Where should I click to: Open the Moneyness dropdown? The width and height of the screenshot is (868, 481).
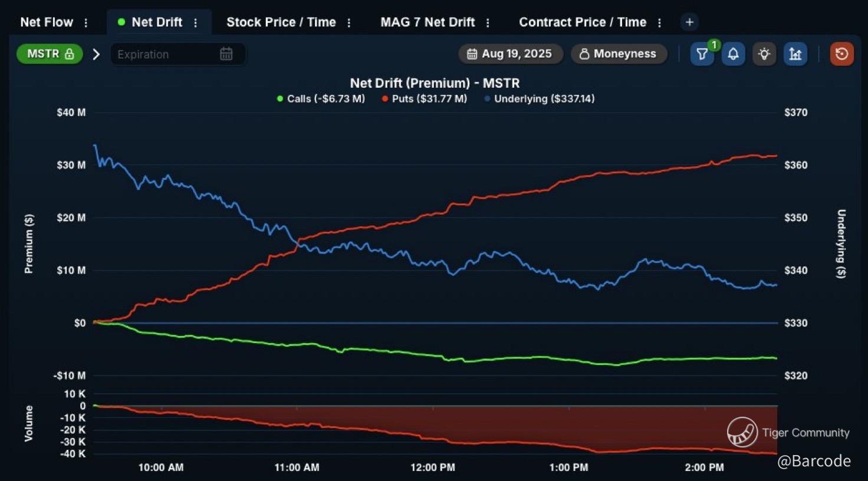pyautogui.click(x=619, y=54)
